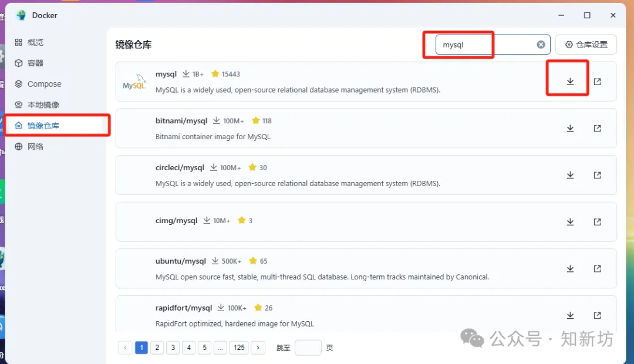Download the bitnami/mysql image
634x364 pixels.
(569, 129)
